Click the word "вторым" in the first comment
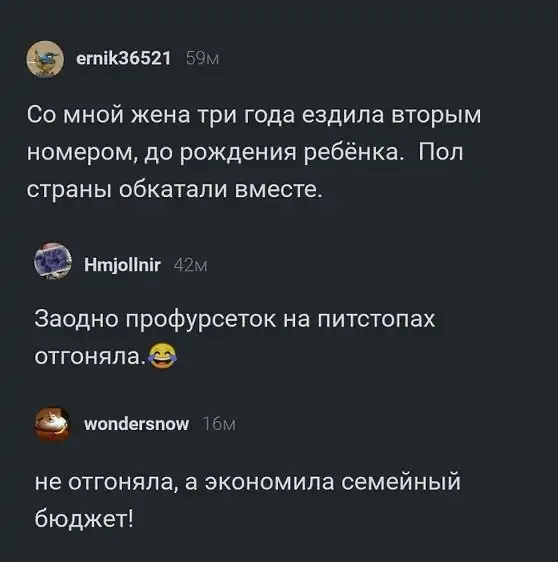The image size is (558, 562). click(436, 117)
